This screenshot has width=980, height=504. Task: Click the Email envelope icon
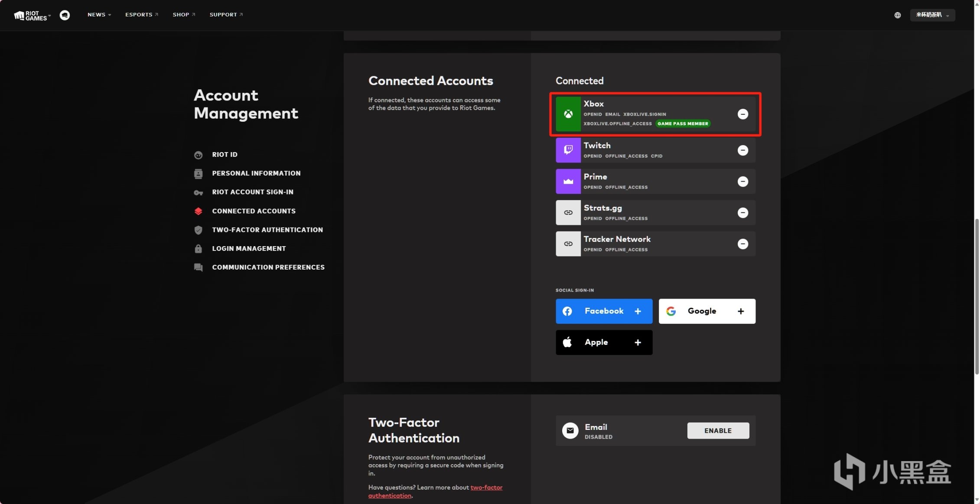coord(570,431)
